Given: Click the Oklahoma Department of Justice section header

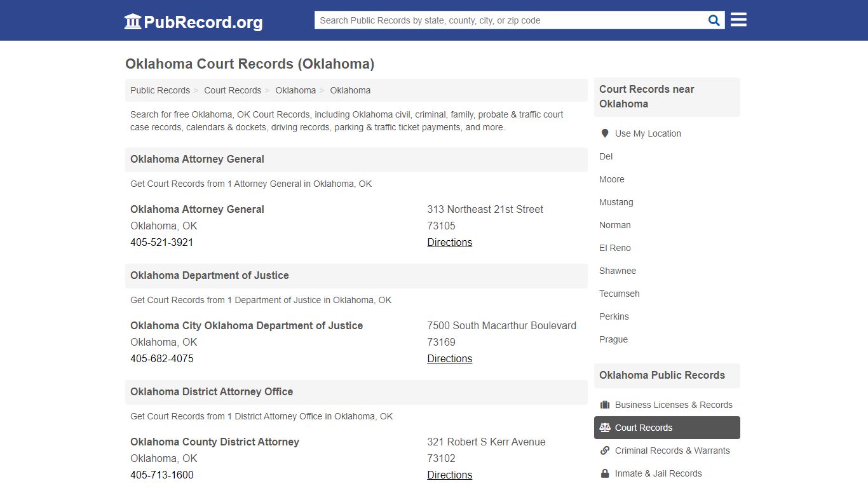Looking at the screenshot, I should pyautogui.click(x=356, y=276).
